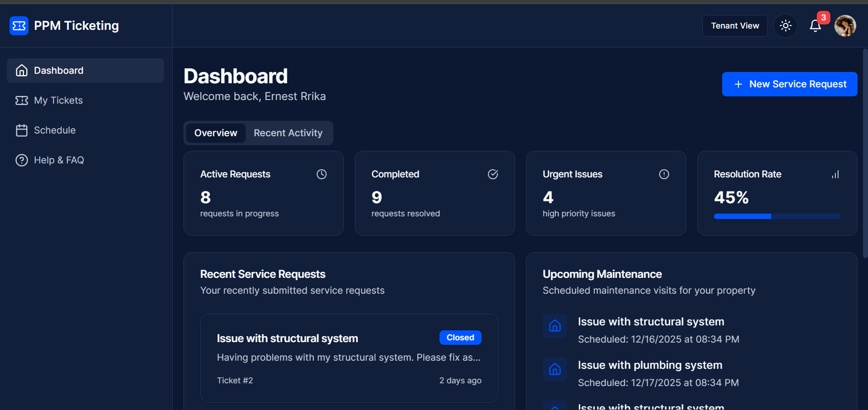Click the 'Ticket #2' label
The height and width of the screenshot is (410, 868).
(x=235, y=381)
